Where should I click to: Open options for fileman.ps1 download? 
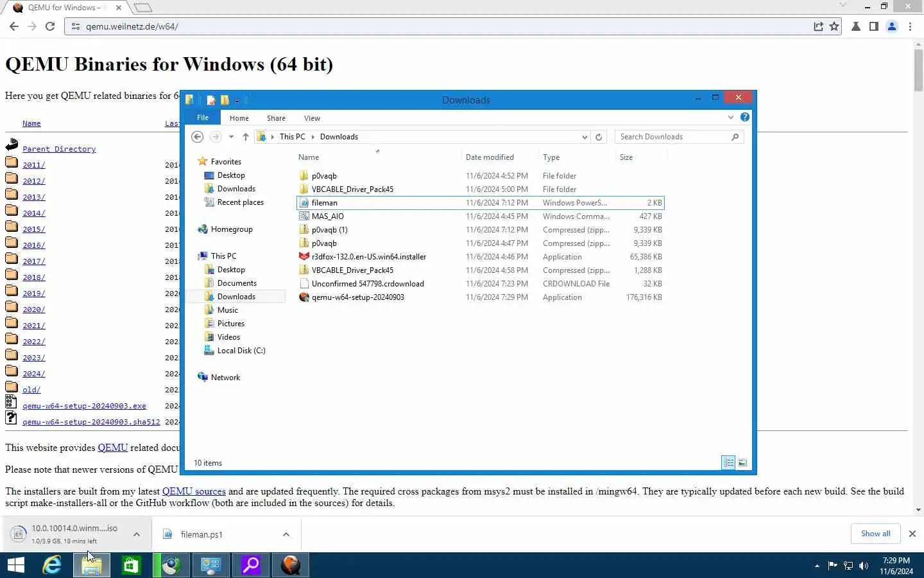click(x=286, y=534)
